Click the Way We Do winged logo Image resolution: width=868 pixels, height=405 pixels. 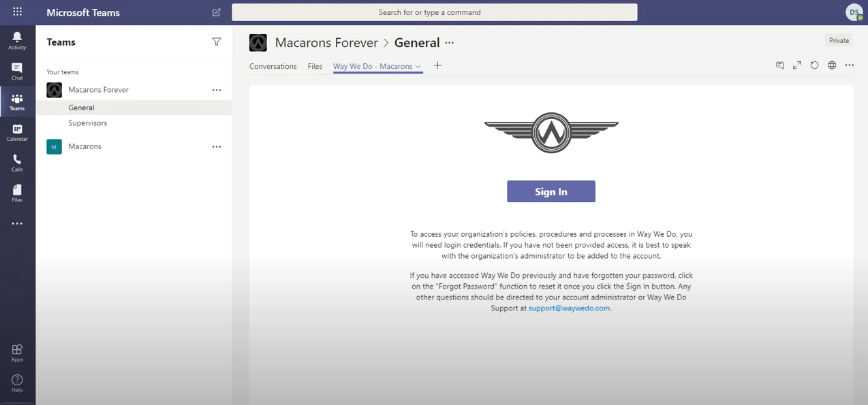pyautogui.click(x=551, y=133)
